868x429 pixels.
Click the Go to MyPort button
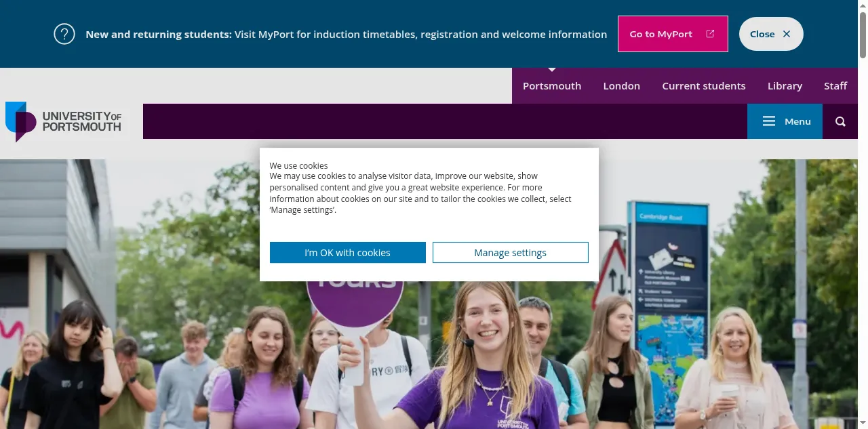[673, 34]
